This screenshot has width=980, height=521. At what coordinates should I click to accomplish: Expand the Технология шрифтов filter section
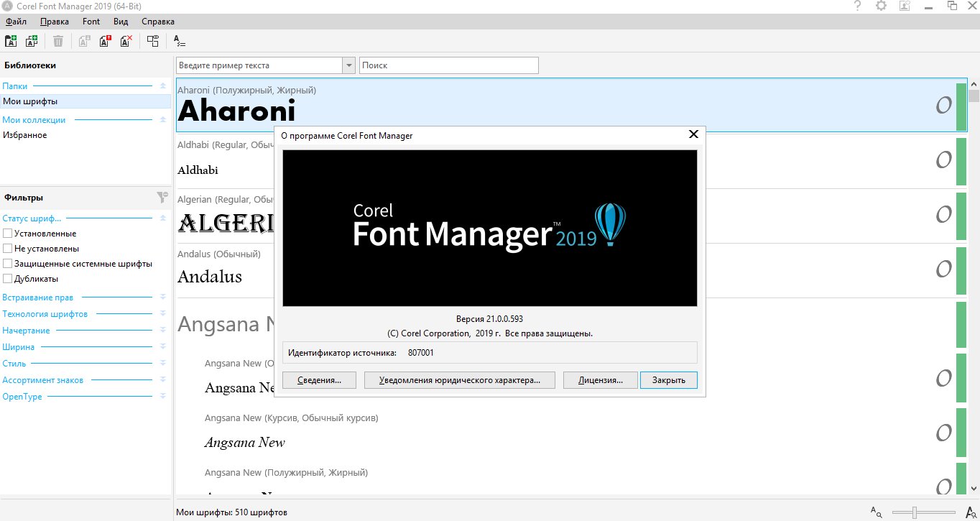(163, 314)
